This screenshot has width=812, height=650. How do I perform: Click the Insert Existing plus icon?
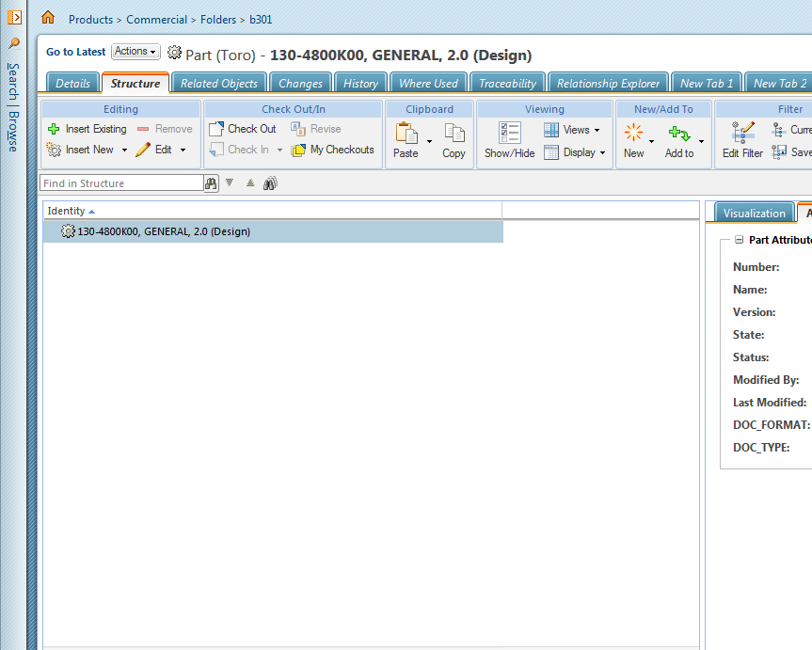pos(54,129)
